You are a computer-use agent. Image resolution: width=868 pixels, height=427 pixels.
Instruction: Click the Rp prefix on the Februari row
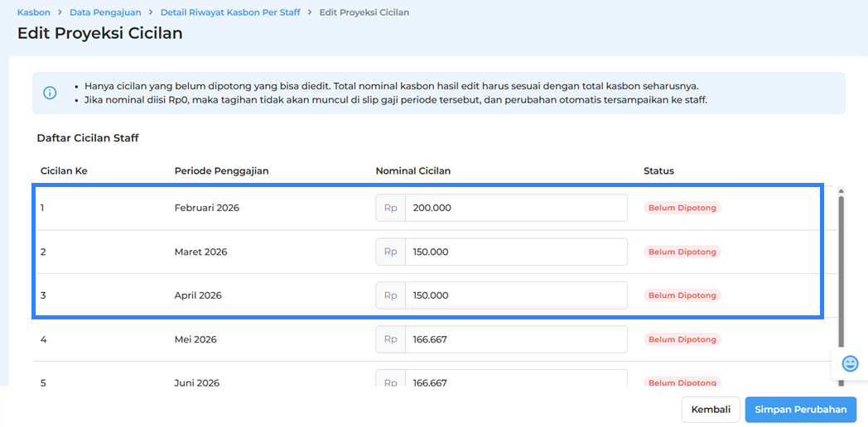point(390,208)
